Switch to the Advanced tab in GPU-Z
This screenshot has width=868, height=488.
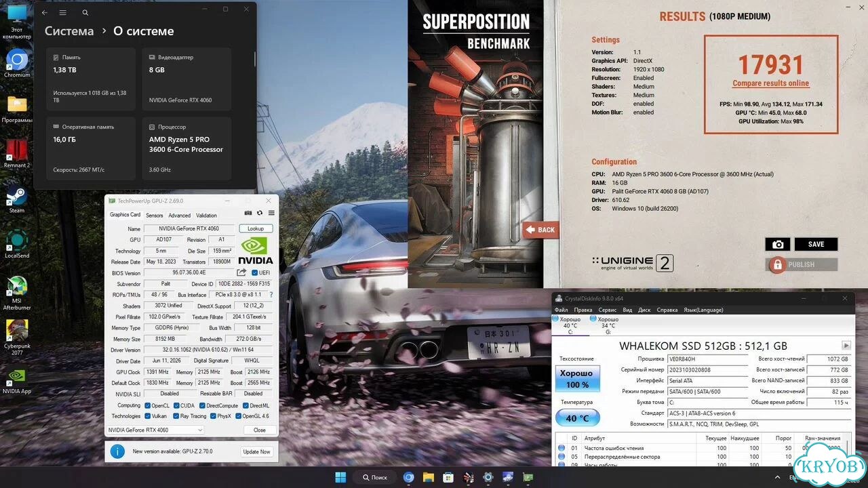tap(180, 216)
